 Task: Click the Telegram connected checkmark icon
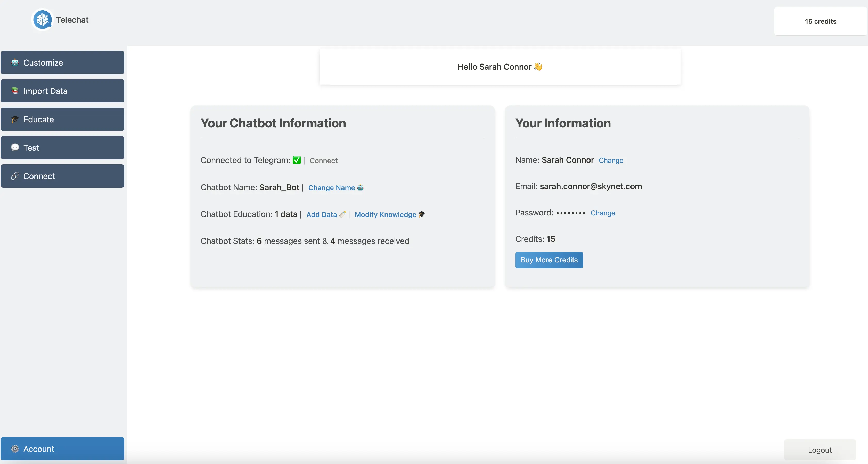pyautogui.click(x=296, y=160)
